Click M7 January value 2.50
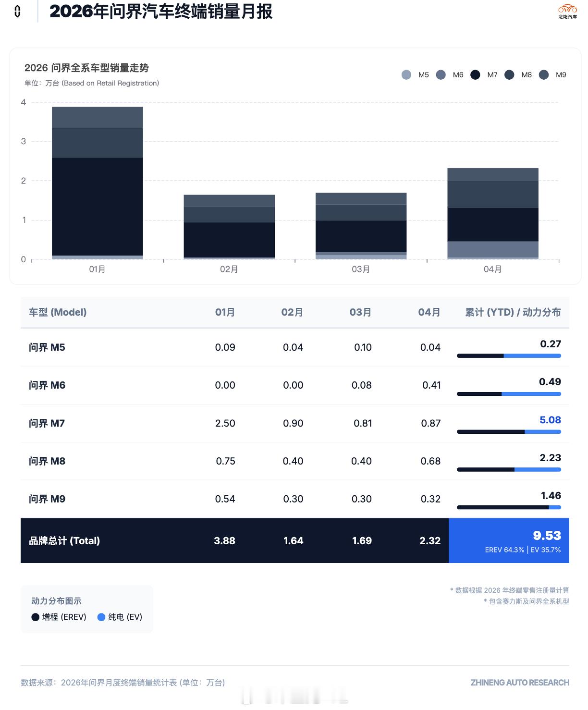Viewport: 588px width, 710px height. (x=225, y=423)
